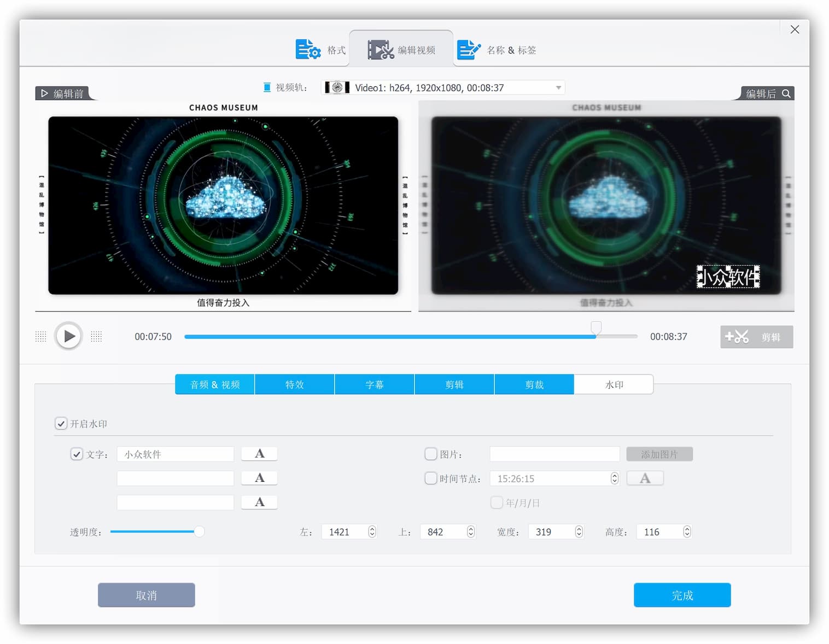
Task: Enable the 时间节点 checkbox
Action: click(431, 478)
